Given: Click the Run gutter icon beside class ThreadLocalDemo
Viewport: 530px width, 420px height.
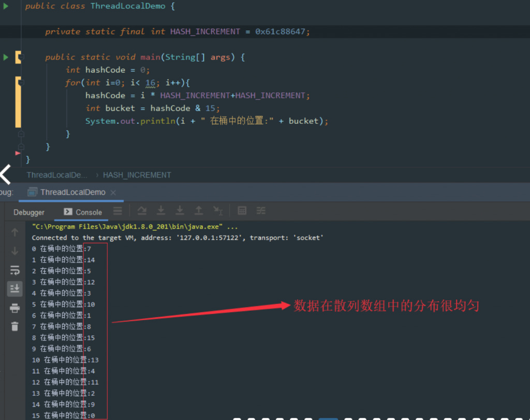Looking at the screenshot, I should 6,6.
